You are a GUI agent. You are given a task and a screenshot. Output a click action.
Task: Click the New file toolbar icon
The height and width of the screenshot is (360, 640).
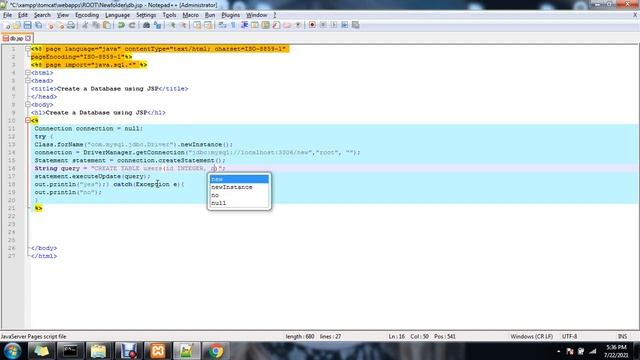click(7, 25)
